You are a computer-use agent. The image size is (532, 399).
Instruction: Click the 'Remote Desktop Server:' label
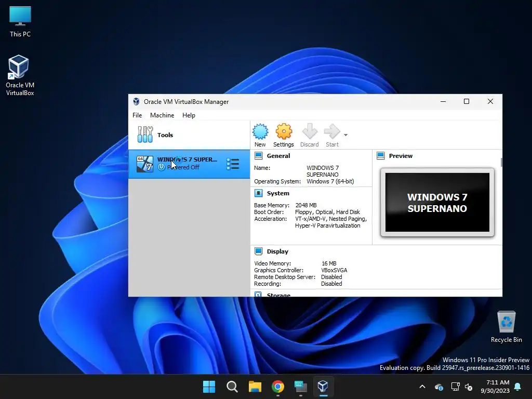pos(285,277)
